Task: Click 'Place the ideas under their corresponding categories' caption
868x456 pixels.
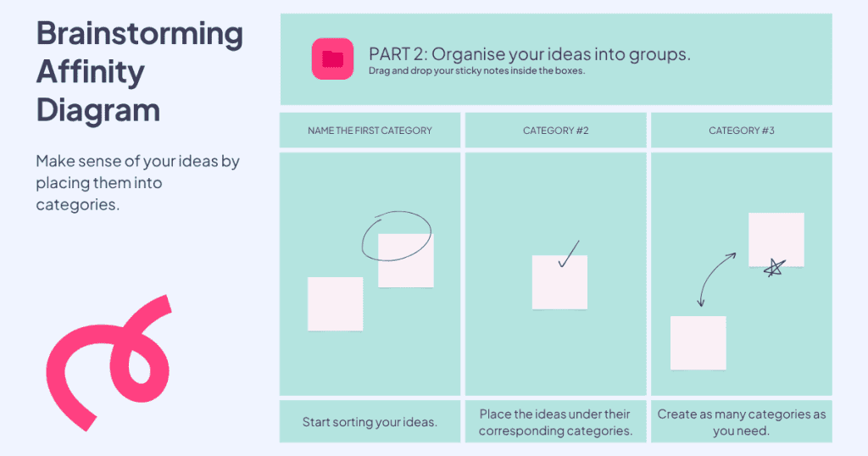Action: 556,422
